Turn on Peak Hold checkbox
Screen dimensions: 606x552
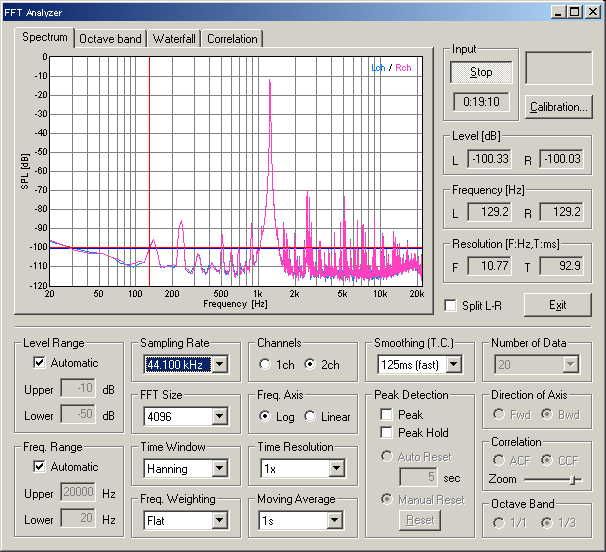pyautogui.click(x=386, y=433)
